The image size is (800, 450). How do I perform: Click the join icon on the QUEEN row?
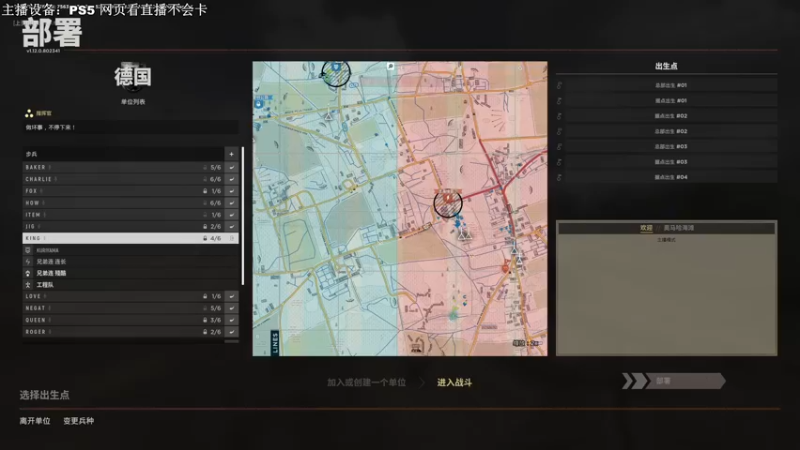coord(232,320)
